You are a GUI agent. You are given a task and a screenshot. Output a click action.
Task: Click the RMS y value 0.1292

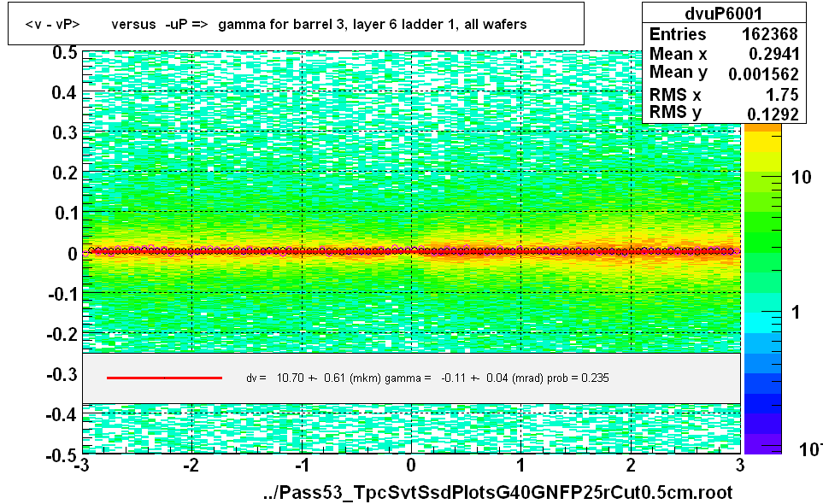[x=773, y=114]
